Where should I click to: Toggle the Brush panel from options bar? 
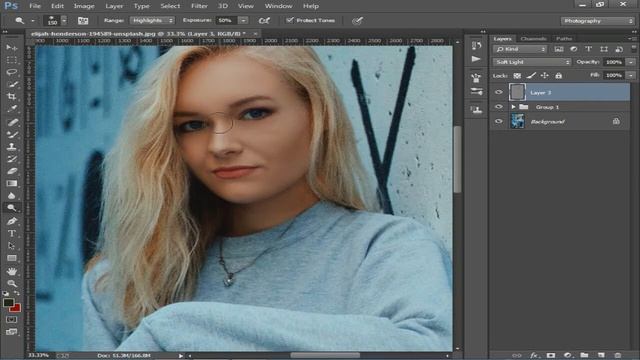tap(83, 20)
